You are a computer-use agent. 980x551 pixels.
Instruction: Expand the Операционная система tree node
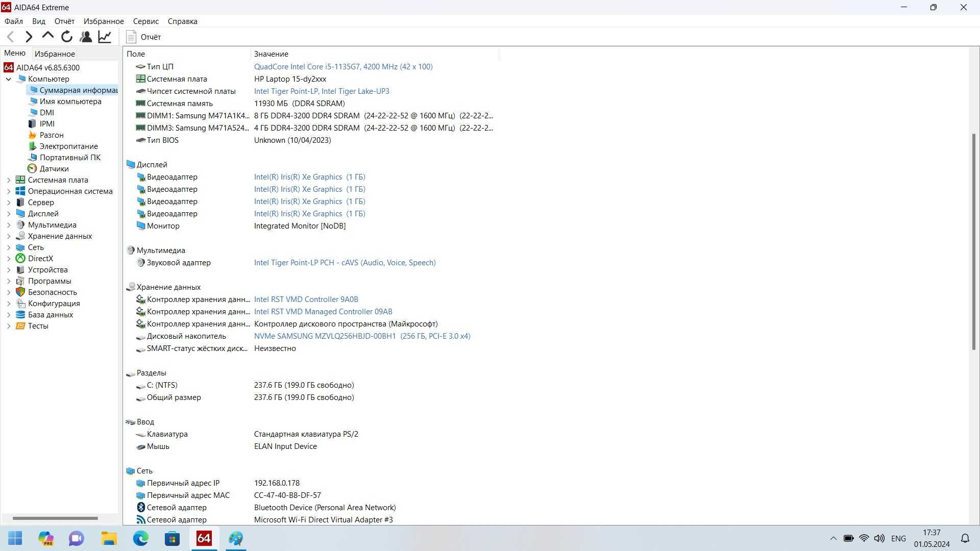9,191
